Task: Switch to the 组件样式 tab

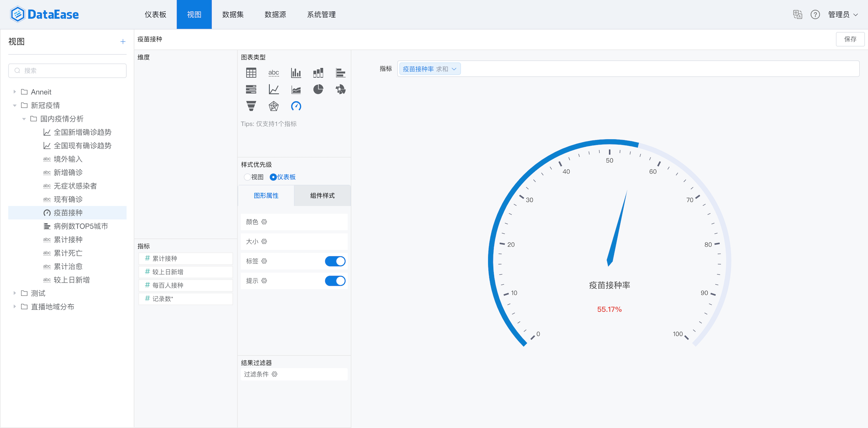Action: point(322,196)
